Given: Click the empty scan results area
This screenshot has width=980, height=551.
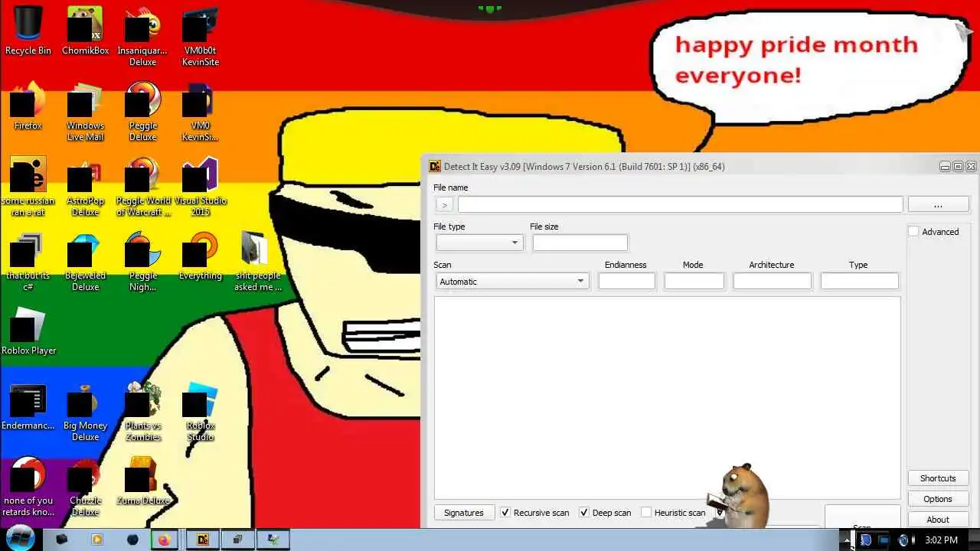Looking at the screenshot, I should 668,398.
